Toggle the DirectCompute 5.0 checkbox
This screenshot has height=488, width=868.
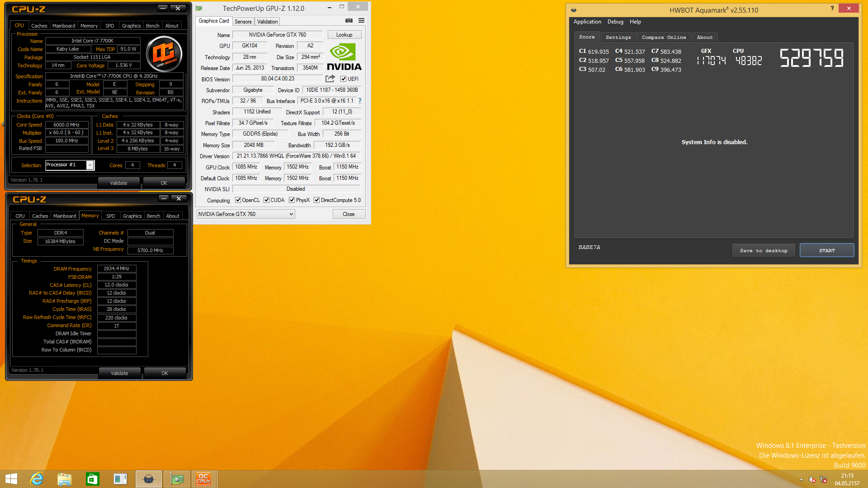pos(316,200)
